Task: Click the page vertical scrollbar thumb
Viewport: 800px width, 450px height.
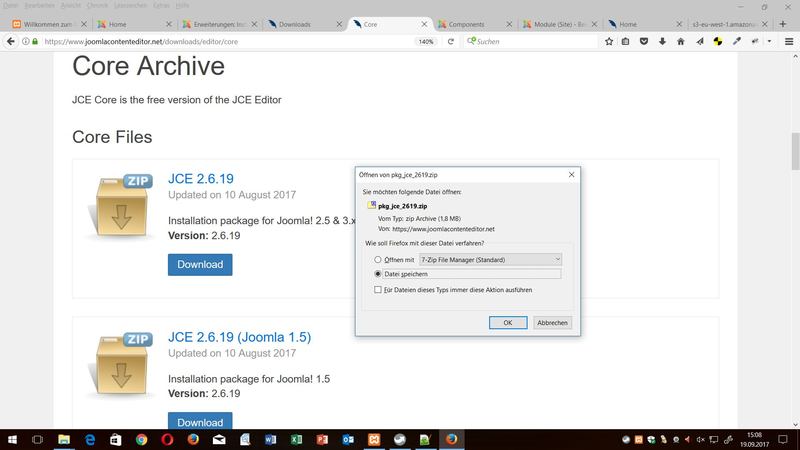Action: [795, 151]
